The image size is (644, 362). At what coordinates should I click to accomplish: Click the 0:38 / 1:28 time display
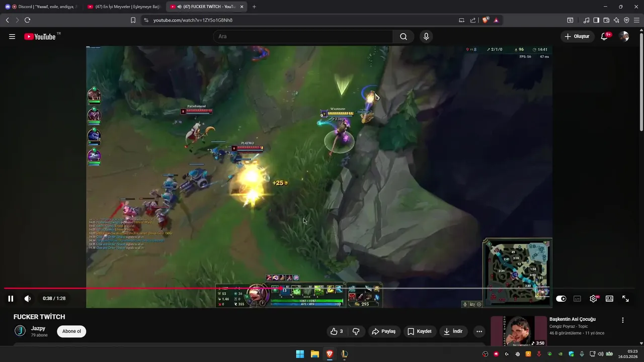54,299
